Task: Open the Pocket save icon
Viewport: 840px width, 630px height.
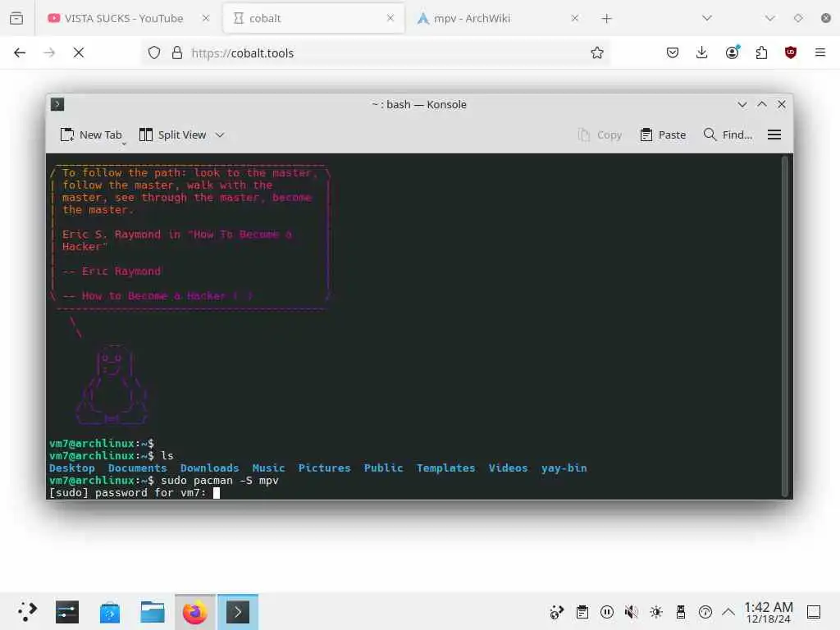Action: [x=673, y=52]
